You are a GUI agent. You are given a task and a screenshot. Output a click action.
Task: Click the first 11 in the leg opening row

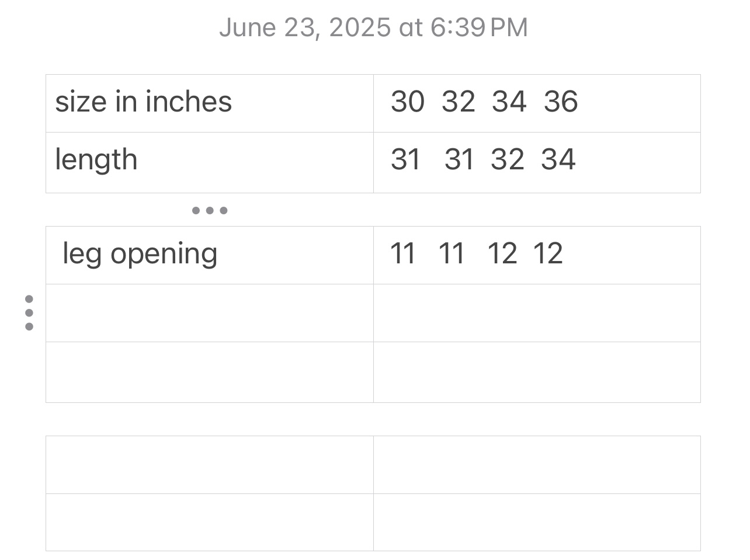[402, 253]
